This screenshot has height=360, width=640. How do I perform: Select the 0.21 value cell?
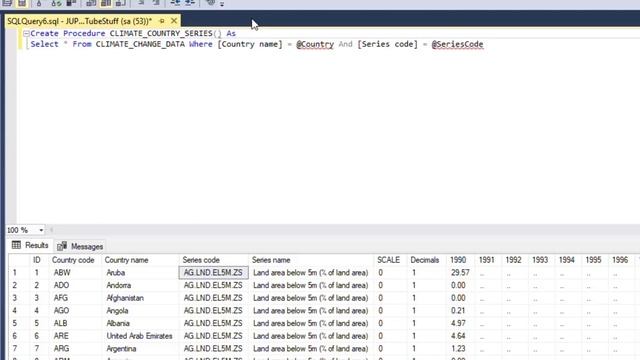coord(460,311)
